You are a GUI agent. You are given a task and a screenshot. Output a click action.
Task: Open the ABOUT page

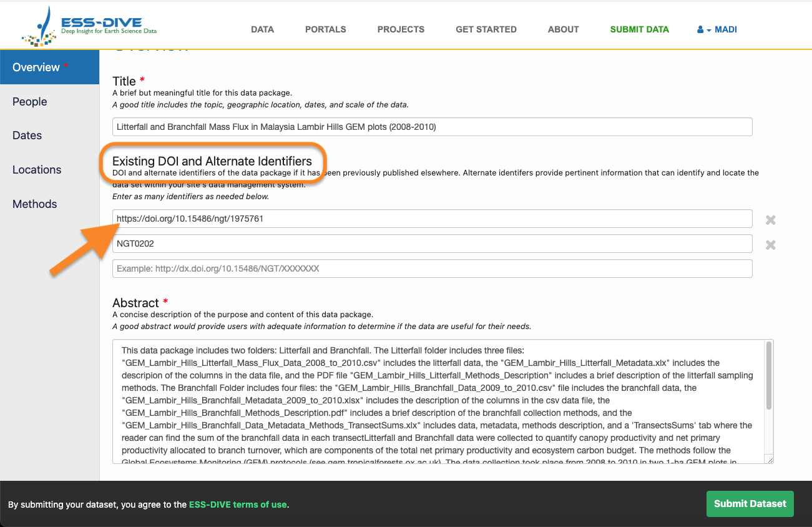(x=563, y=29)
